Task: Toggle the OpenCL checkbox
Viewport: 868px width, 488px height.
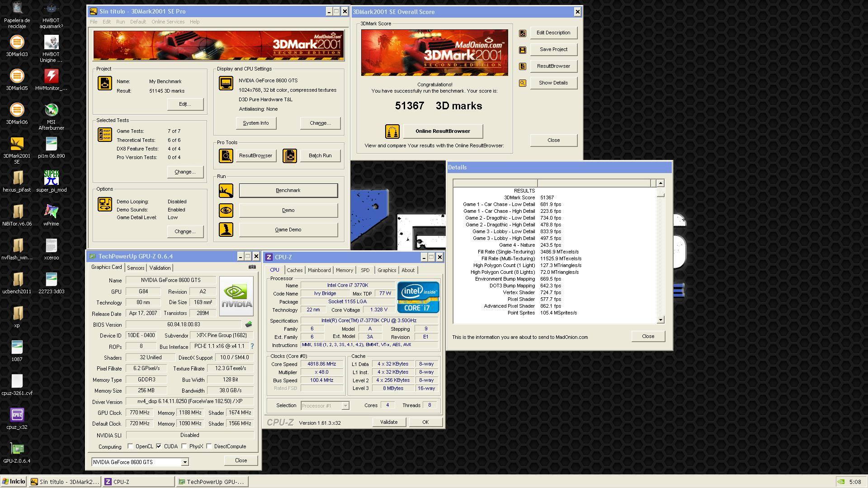Action: [130, 446]
